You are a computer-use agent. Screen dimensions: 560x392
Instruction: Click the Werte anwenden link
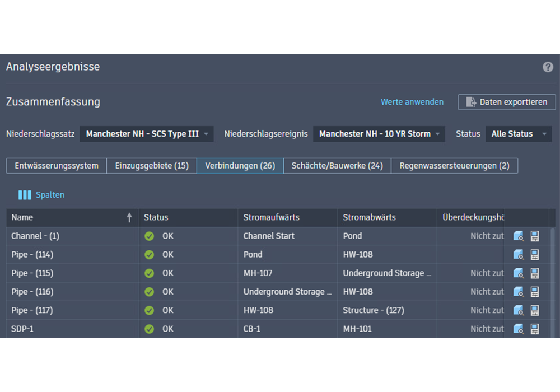(x=412, y=102)
